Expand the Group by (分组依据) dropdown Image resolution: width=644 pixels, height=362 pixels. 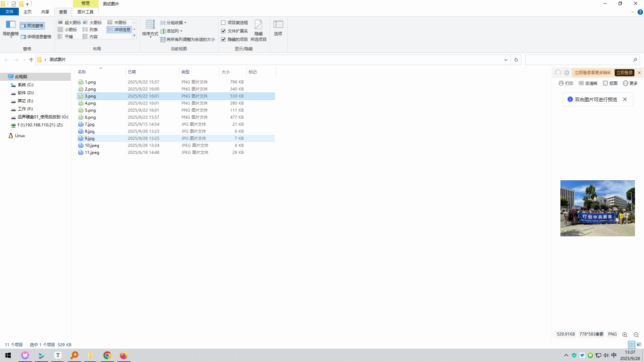(x=173, y=23)
